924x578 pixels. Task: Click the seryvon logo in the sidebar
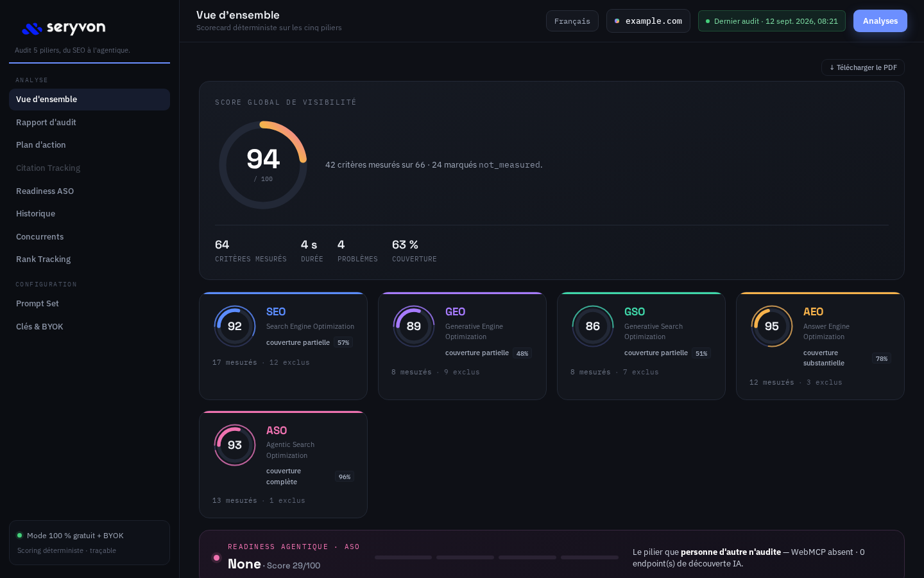pos(64,28)
